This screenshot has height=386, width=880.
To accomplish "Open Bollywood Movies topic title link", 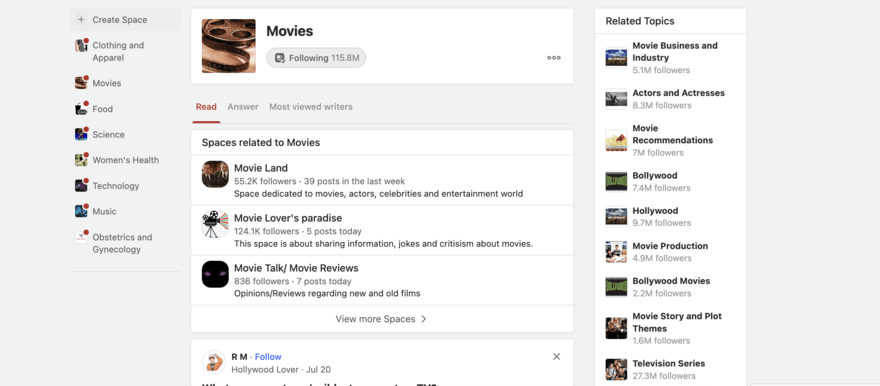I will (671, 281).
